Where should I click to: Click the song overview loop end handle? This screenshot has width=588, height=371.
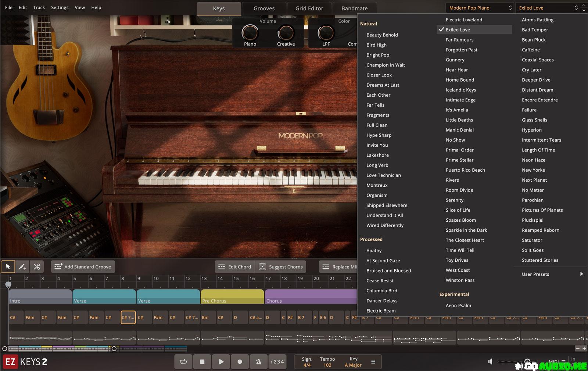pyautogui.click(x=114, y=349)
